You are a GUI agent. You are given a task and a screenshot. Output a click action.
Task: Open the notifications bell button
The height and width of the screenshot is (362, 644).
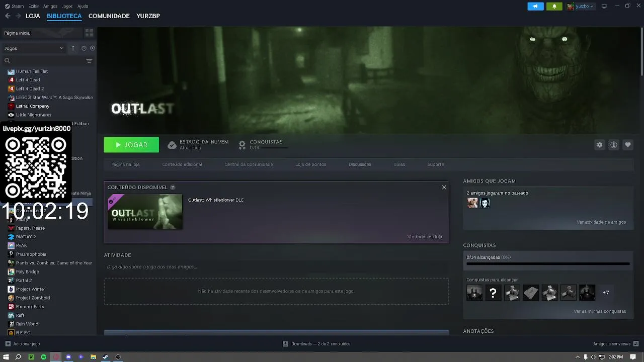point(554,7)
